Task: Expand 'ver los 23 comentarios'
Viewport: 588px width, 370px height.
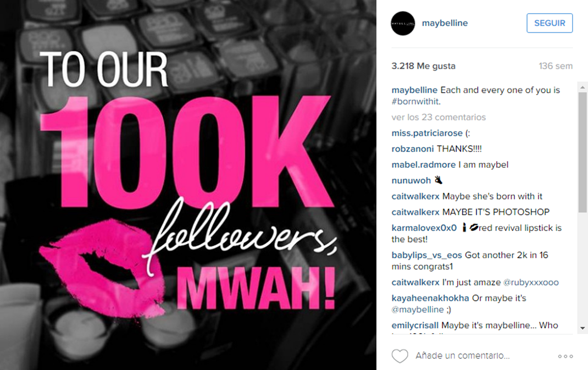Action: (x=439, y=117)
